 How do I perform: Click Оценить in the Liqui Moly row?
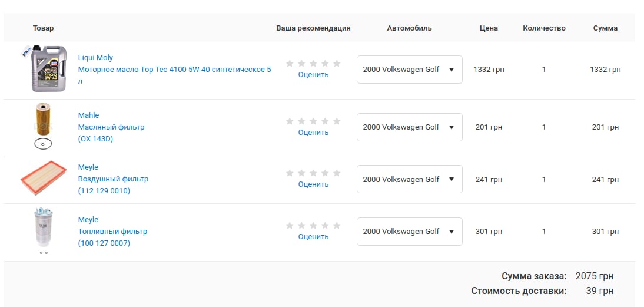tap(313, 75)
